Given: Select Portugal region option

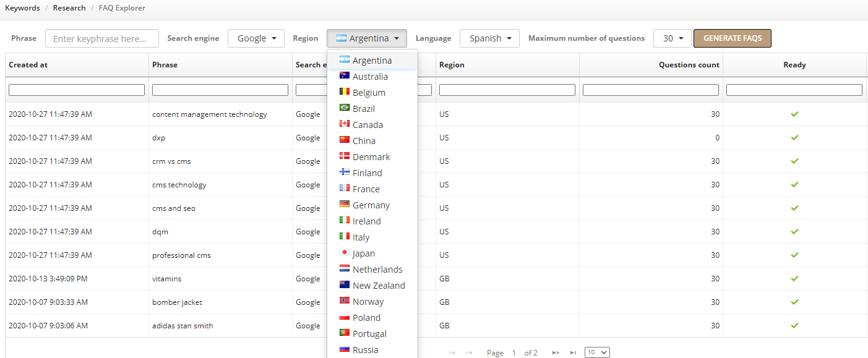Looking at the screenshot, I should point(372,334).
